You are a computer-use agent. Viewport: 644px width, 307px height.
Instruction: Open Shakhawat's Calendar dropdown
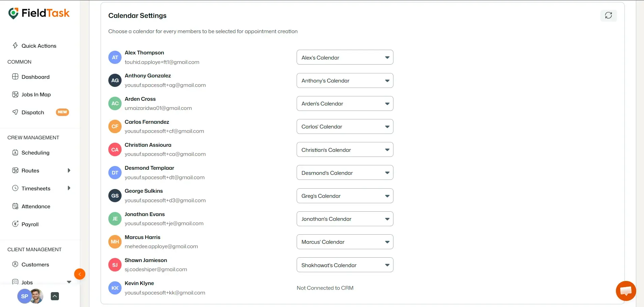[x=345, y=265]
